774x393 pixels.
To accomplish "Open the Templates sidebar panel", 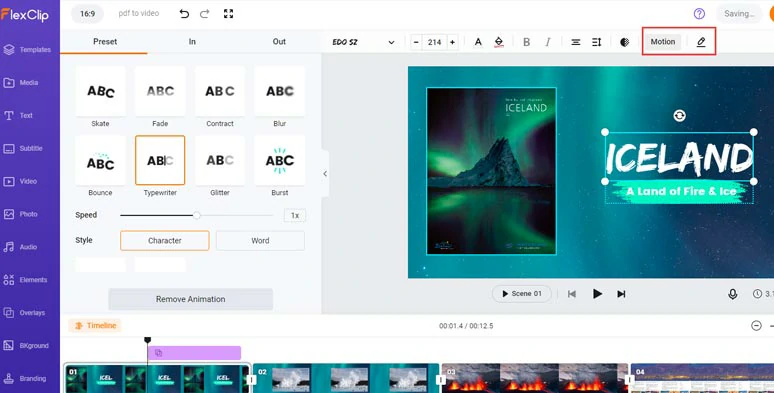I will (x=27, y=49).
